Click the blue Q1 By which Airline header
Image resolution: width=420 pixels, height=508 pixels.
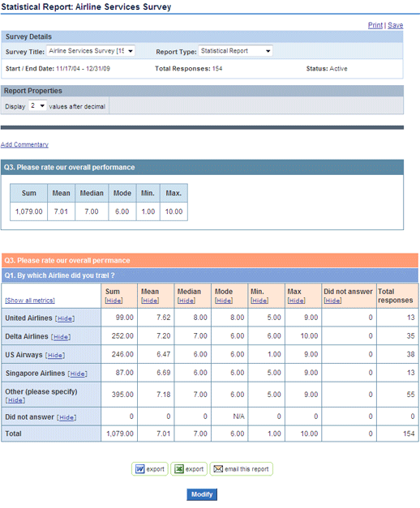click(210, 275)
